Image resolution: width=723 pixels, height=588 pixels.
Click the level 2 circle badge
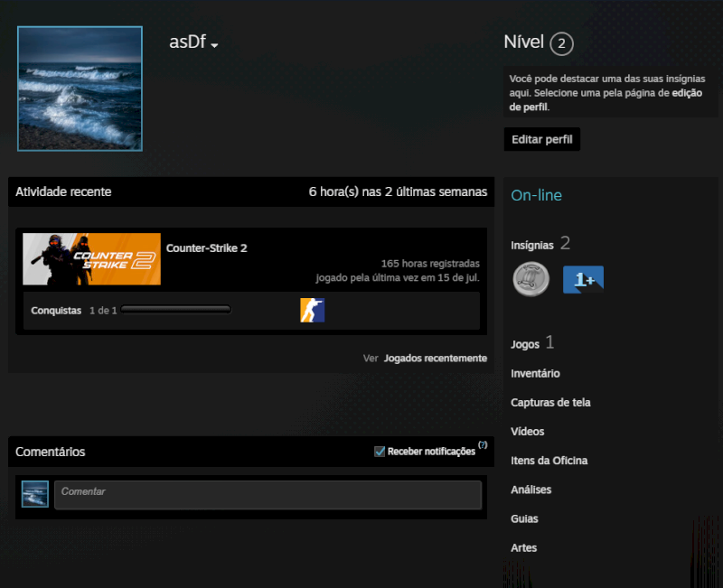pos(561,43)
